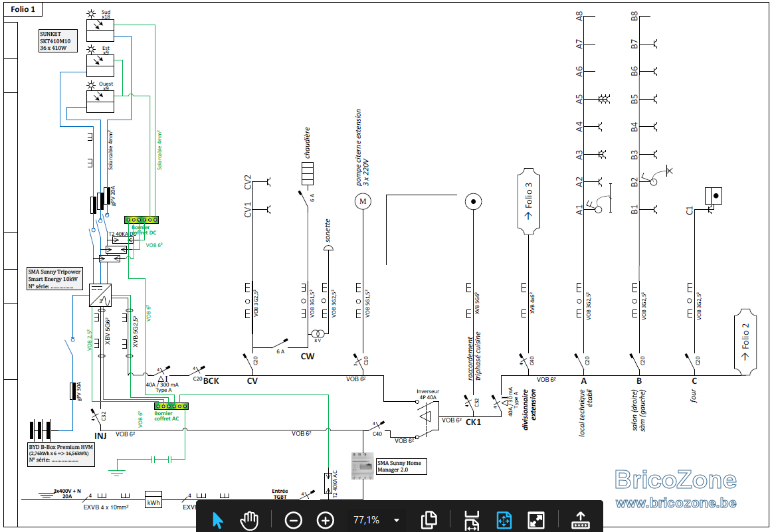Click the SUNKET SKT410M10 panel label
Screen dimensions: 772x532
pyautogui.click(x=58, y=41)
